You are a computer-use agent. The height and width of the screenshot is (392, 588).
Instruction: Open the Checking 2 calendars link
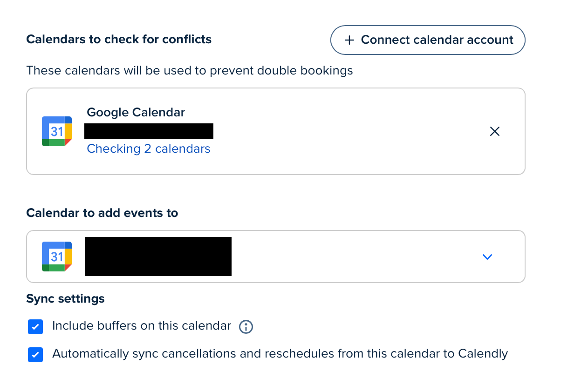pos(149,149)
